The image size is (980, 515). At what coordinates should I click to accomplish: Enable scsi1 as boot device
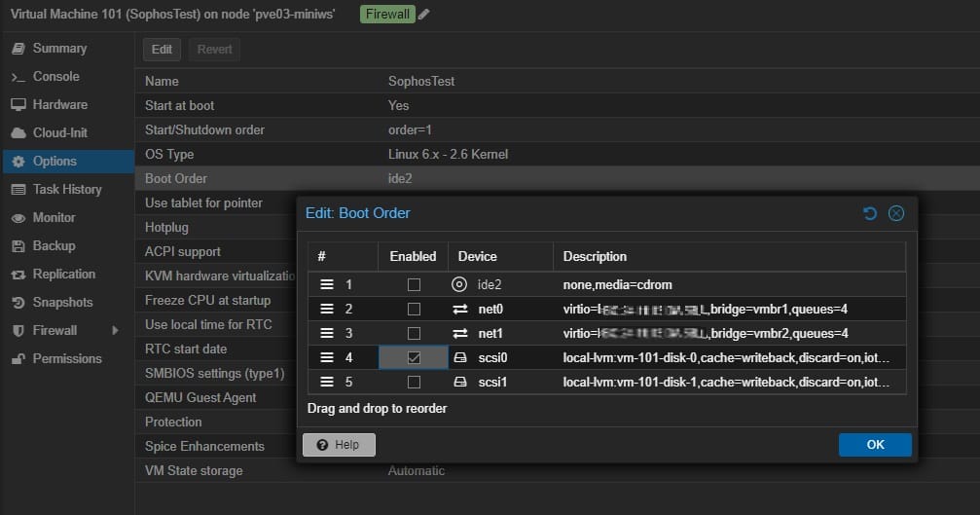tap(414, 382)
